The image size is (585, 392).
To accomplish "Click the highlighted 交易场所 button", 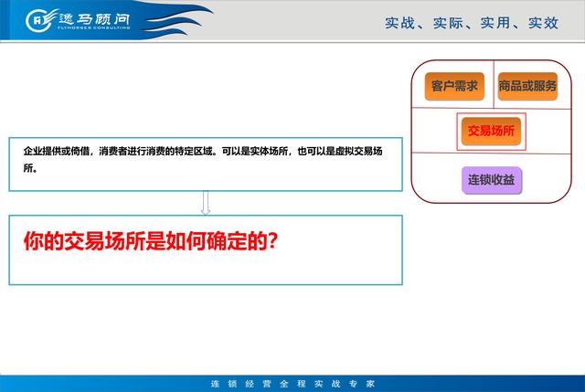I will coord(491,131).
